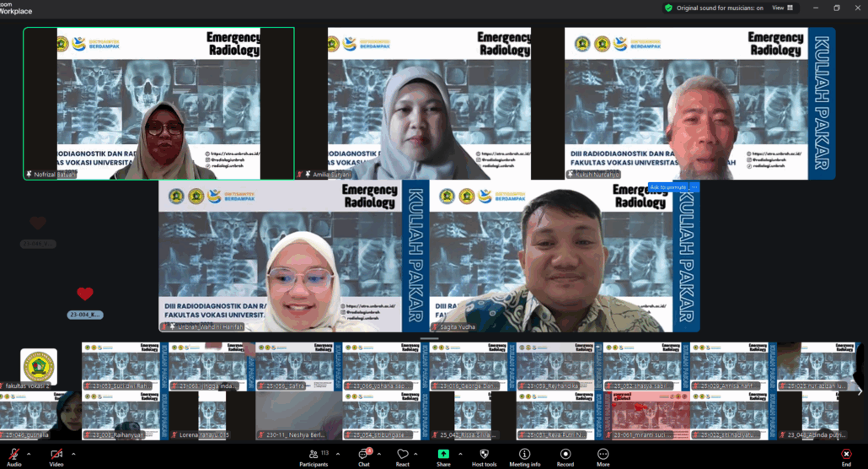Open the View layout menu
Screen dimensions: 868x469
[x=783, y=8]
